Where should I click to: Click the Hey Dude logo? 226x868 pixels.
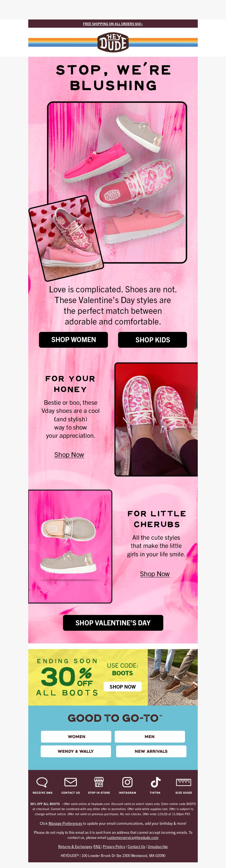click(x=113, y=42)
